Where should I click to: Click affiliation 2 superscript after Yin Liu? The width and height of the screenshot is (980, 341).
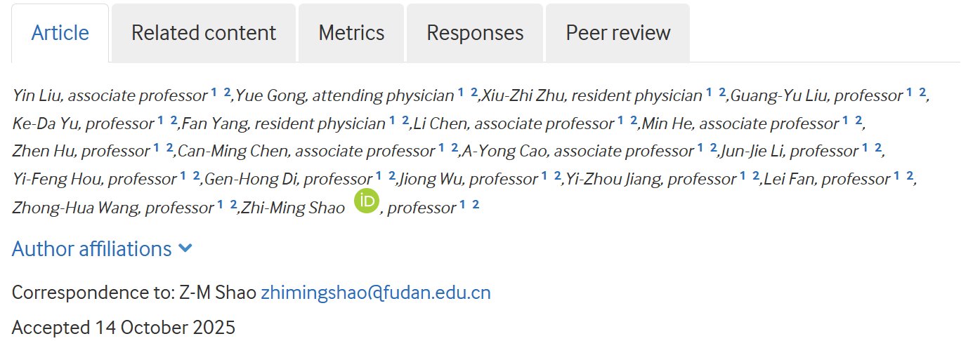click(x=227, y=92)
